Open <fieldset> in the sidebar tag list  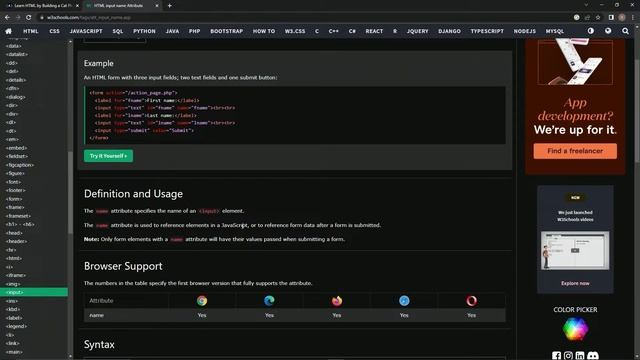[17, 156]
